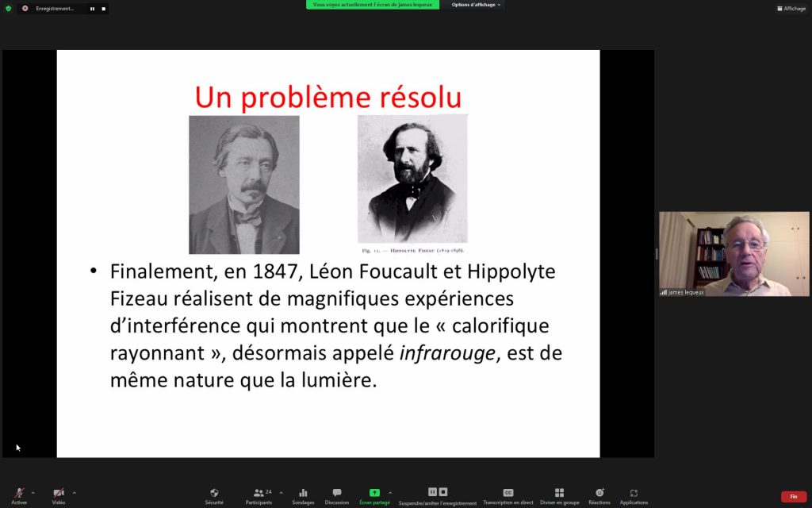
Task: Click the red recording dot icon
Action: (25, 8)
